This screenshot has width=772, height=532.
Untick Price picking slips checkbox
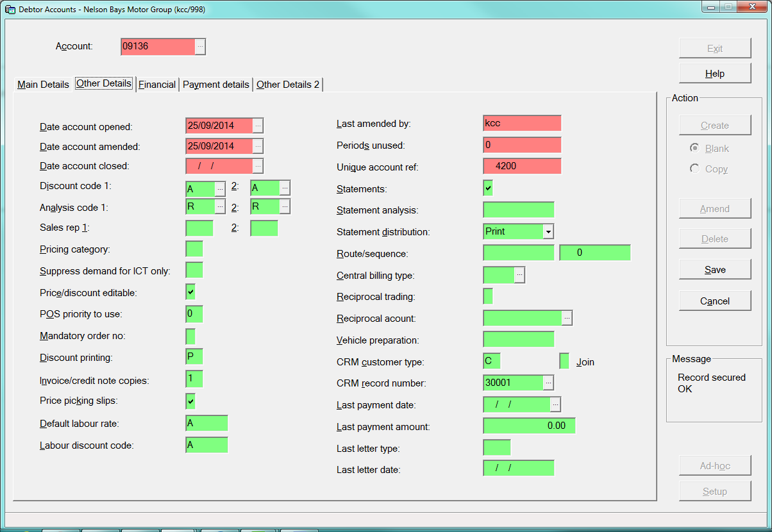pyautogui.click(x=190, y=401)
